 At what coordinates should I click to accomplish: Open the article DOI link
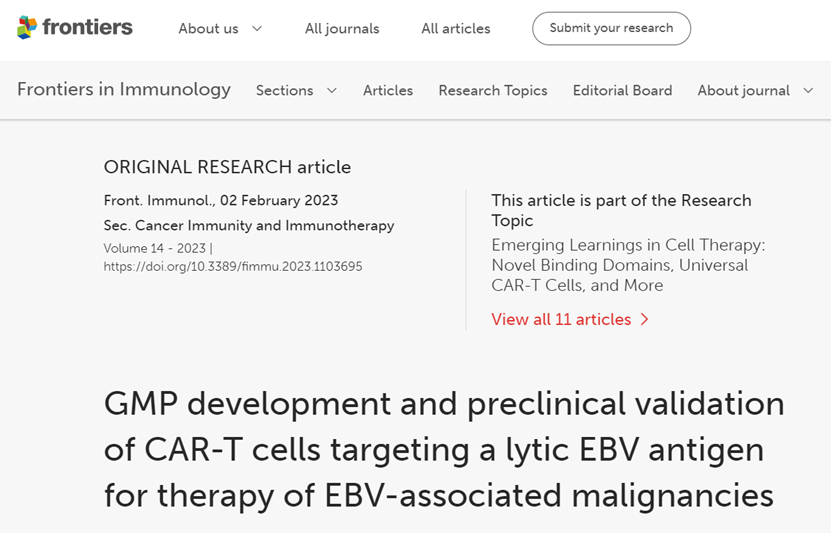233,266
